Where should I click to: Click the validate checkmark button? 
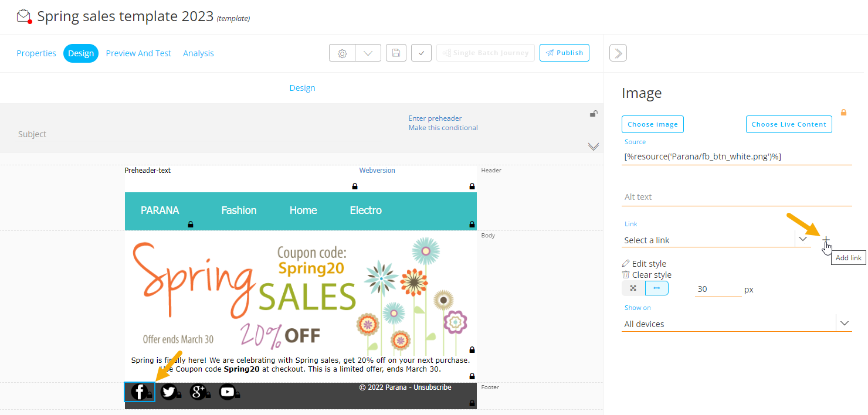click(x=422, y=53)
